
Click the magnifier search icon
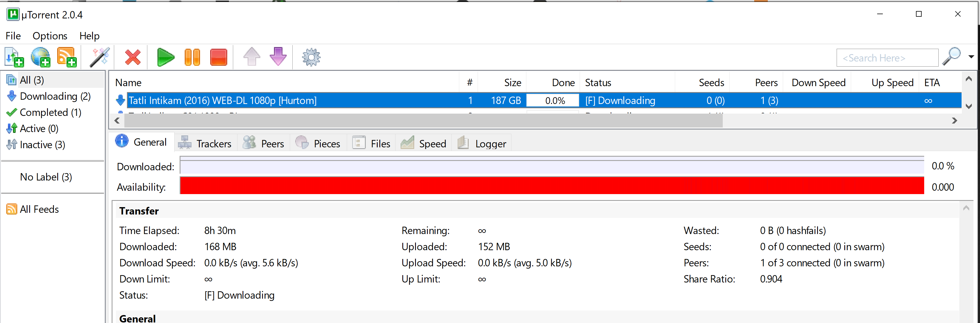(x=952, y=57)
